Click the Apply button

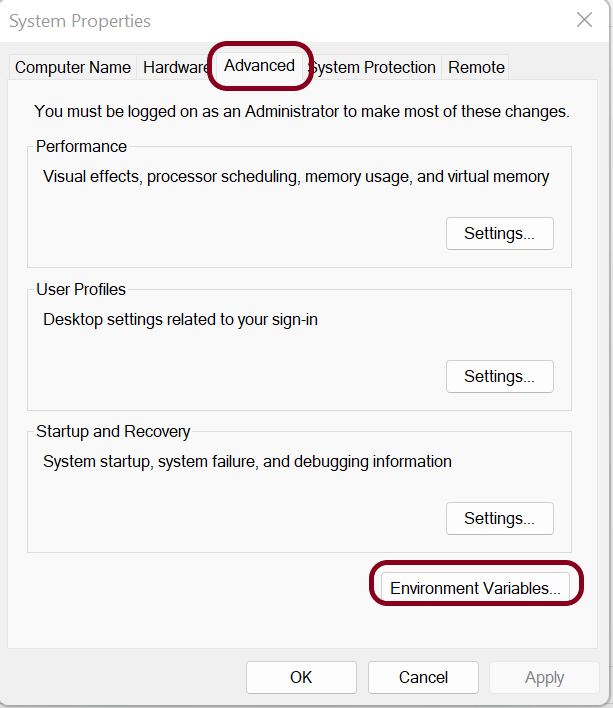[x=544, y=678]
